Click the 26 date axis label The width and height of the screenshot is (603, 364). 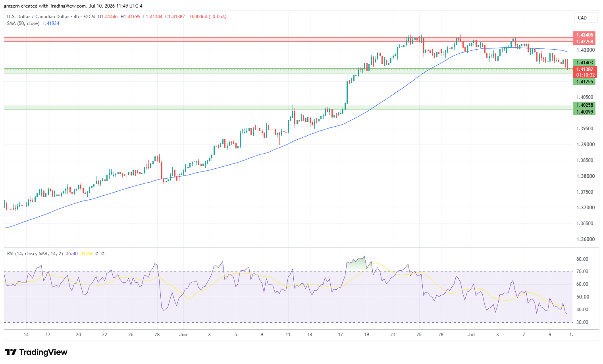click(x=131, y=335)
